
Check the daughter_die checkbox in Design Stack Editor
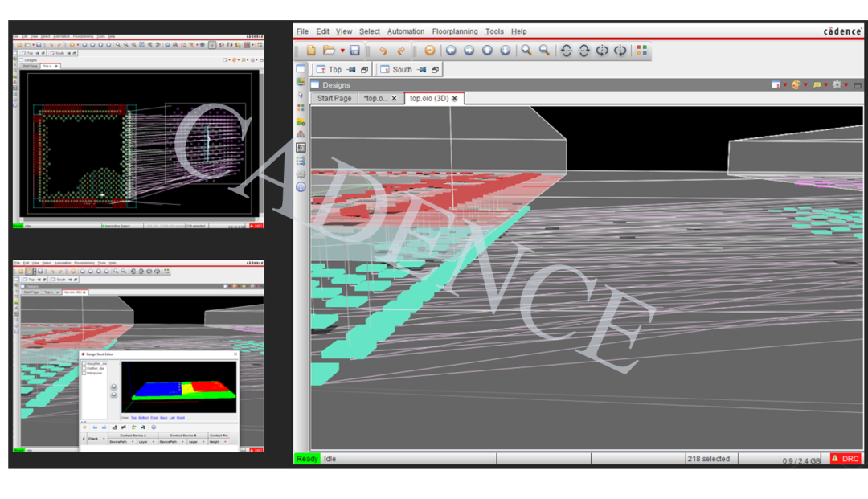(x=84, y=364)
